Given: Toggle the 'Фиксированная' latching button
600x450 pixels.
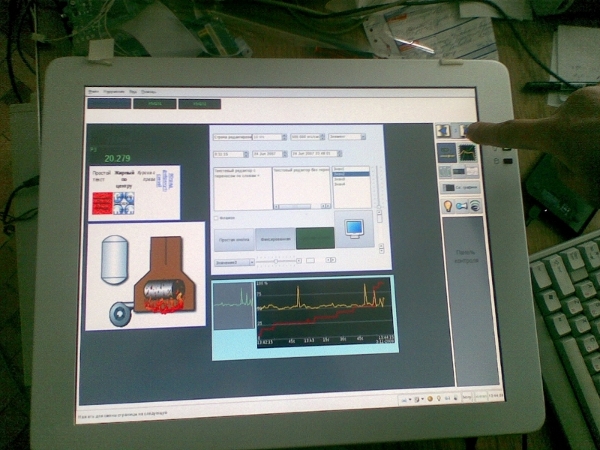Looking at the screenshot, I should [274, 240].
